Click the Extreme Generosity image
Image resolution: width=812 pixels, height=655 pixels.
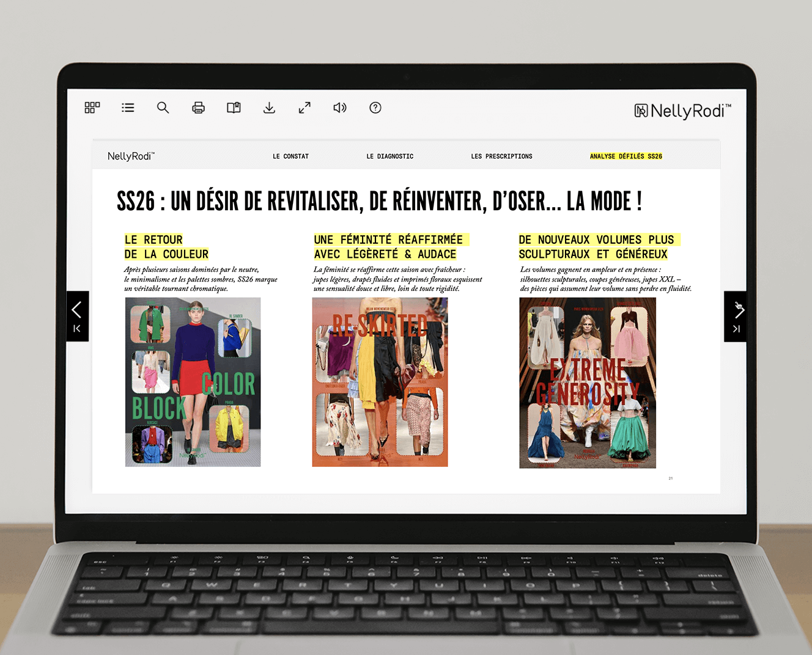click(587, 382)
